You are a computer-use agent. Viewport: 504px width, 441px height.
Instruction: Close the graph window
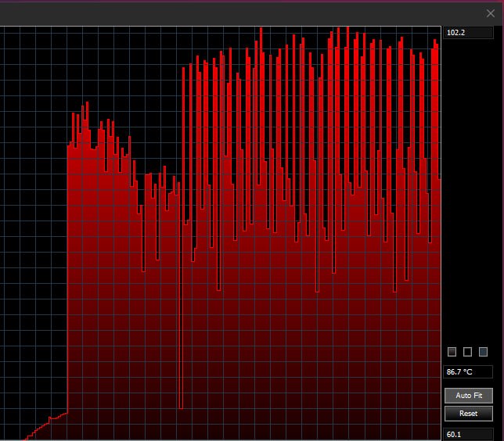[490, 13]
